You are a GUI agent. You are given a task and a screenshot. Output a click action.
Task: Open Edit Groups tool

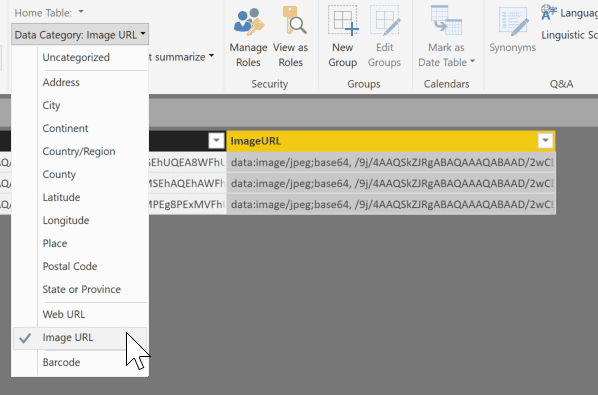pos(384,37)
